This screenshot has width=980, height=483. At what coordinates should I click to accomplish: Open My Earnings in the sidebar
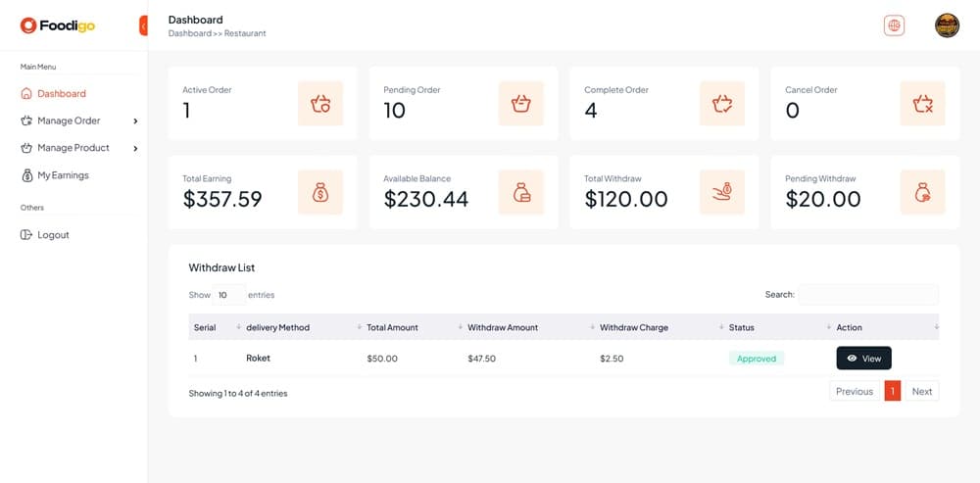pos(63,175)
